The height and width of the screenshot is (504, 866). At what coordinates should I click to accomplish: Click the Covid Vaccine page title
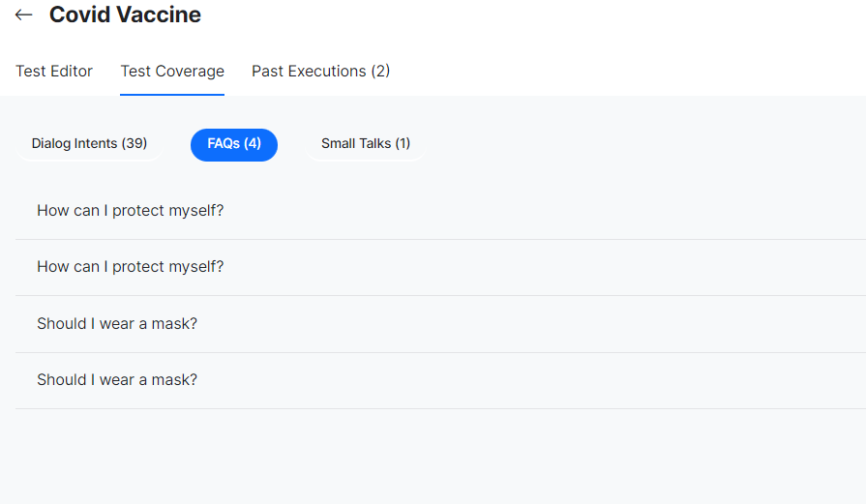coord(125,15)
